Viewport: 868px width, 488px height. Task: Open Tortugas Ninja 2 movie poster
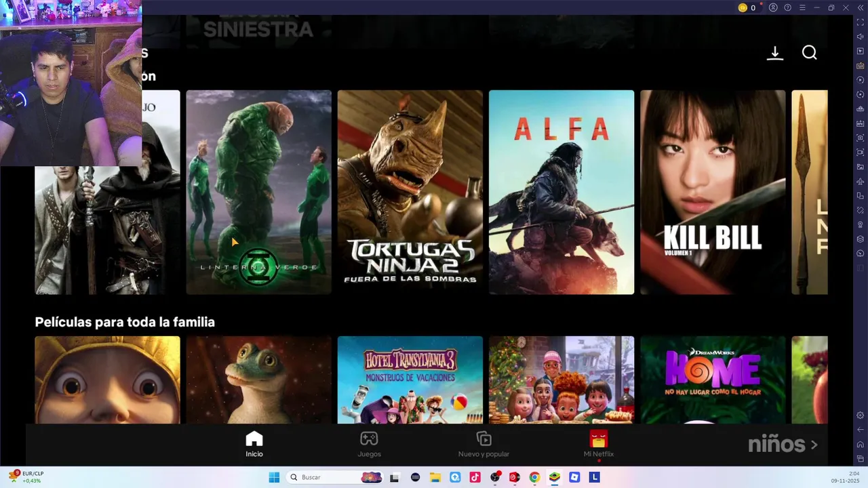tap(410, 192)
